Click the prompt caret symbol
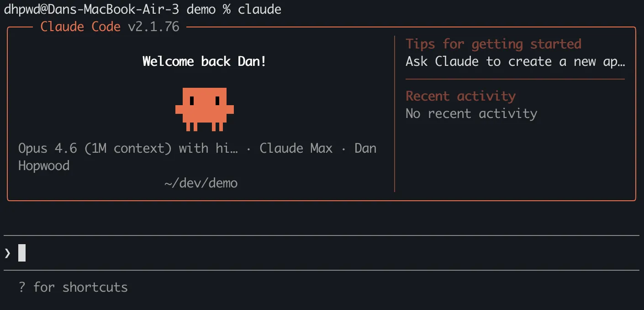The image size is (644, 310). point(6,252)
